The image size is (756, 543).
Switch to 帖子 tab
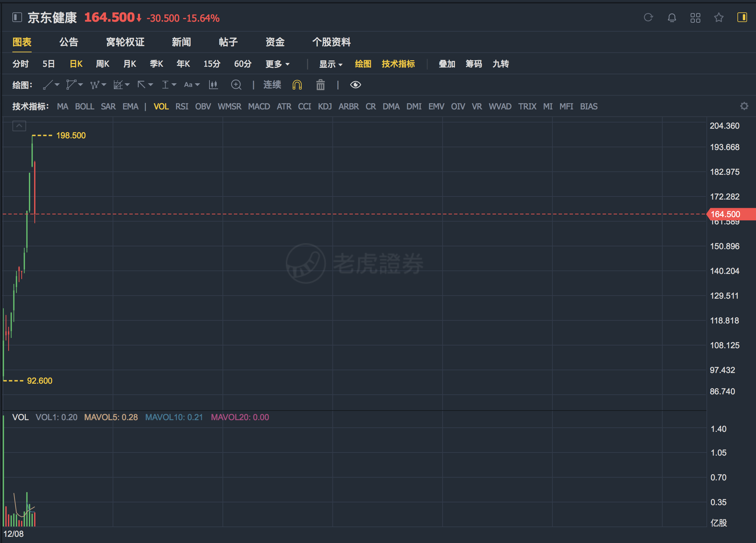[228, 42]
